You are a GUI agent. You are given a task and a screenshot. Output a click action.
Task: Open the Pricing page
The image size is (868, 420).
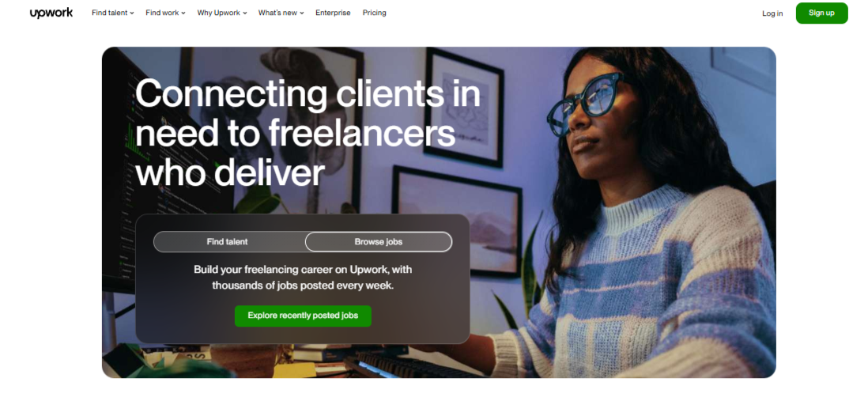[374, 13]
